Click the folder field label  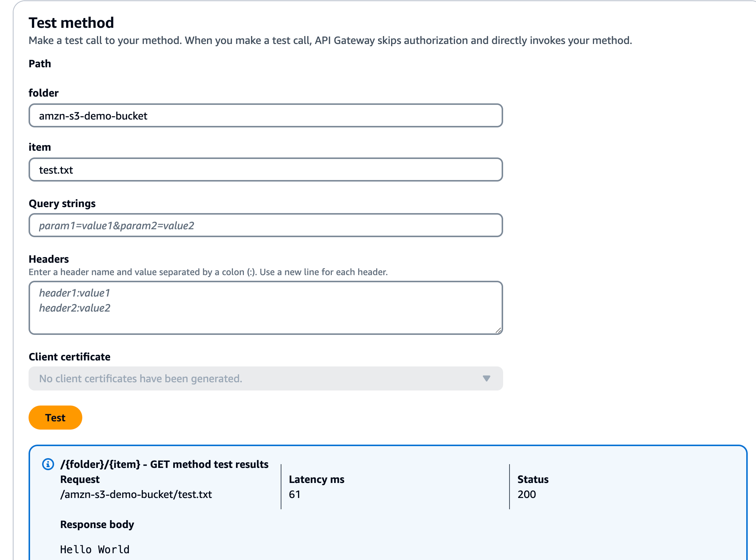(44, 93)
